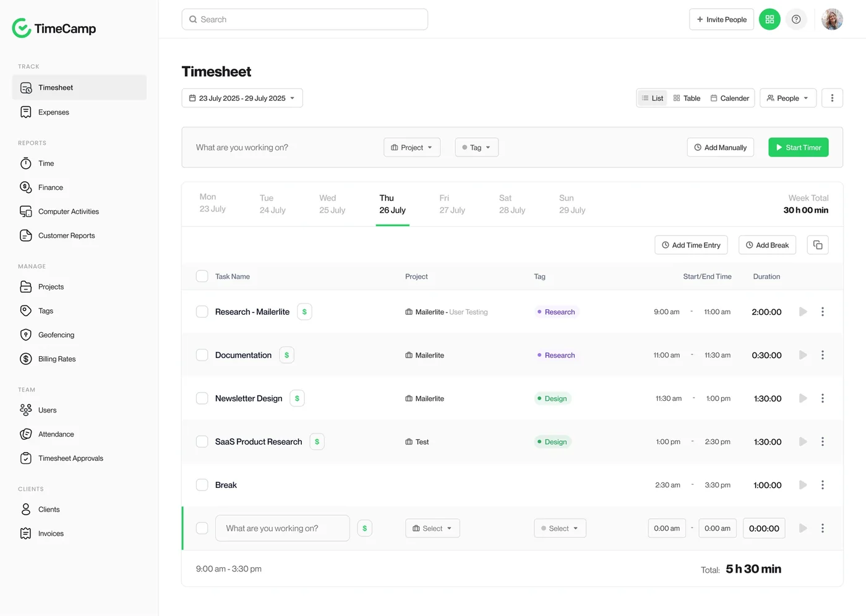The width and height of the screenshot is (866, 616).
Task: Start timer for Research - Mailerlite row
Action: tap(803, 312)
